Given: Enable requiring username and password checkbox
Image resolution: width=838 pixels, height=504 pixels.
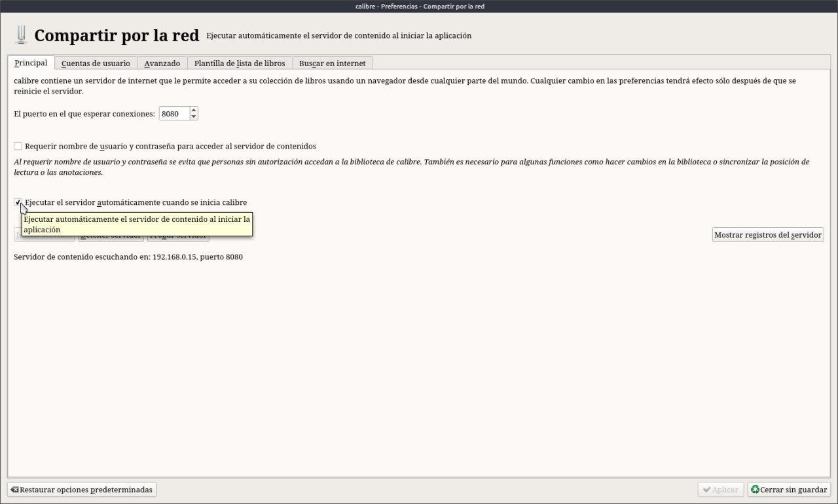Looking at the screenshot, I should [18, 146].
